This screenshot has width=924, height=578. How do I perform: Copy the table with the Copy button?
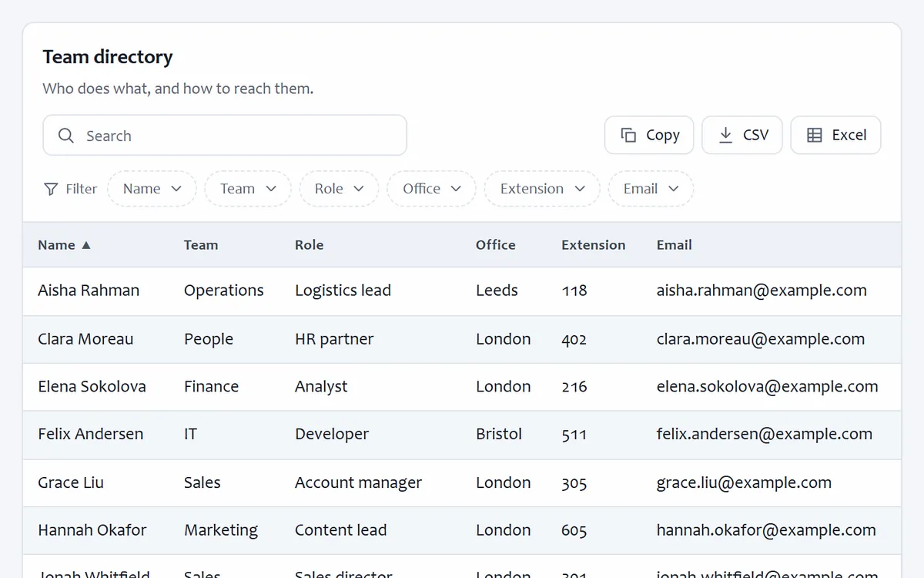point(649,135)
